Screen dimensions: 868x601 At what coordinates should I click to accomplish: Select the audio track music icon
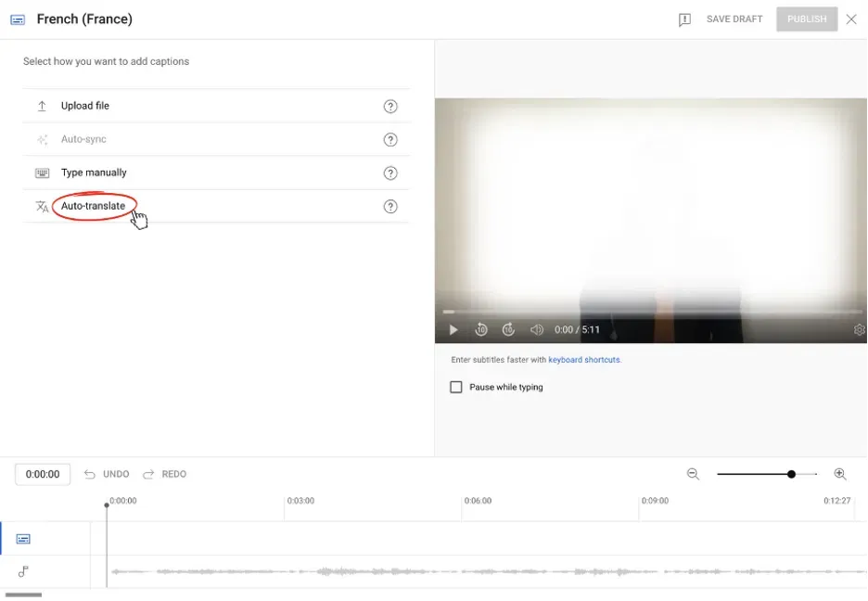point(23,571)
